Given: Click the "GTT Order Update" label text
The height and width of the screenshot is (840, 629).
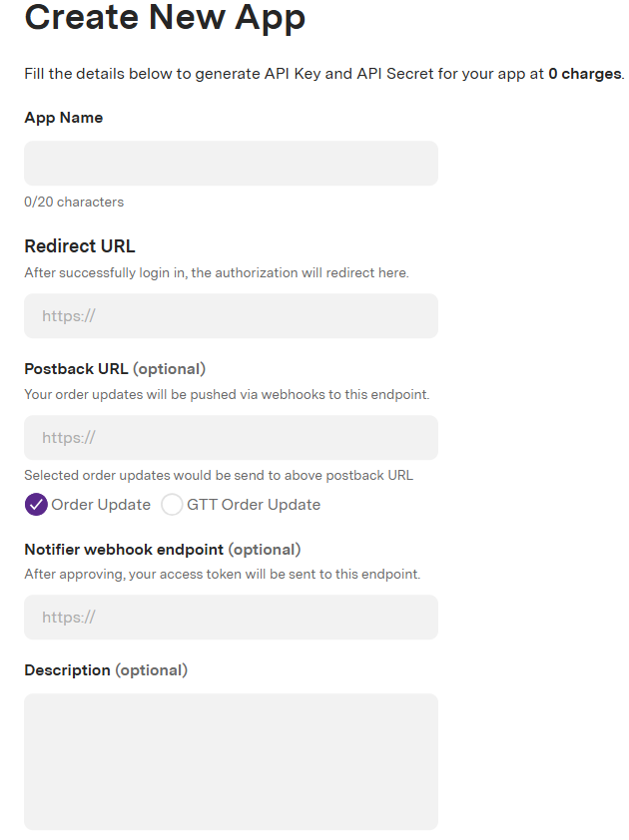Looking at the screenshot, I should click(x=254, y=505).
